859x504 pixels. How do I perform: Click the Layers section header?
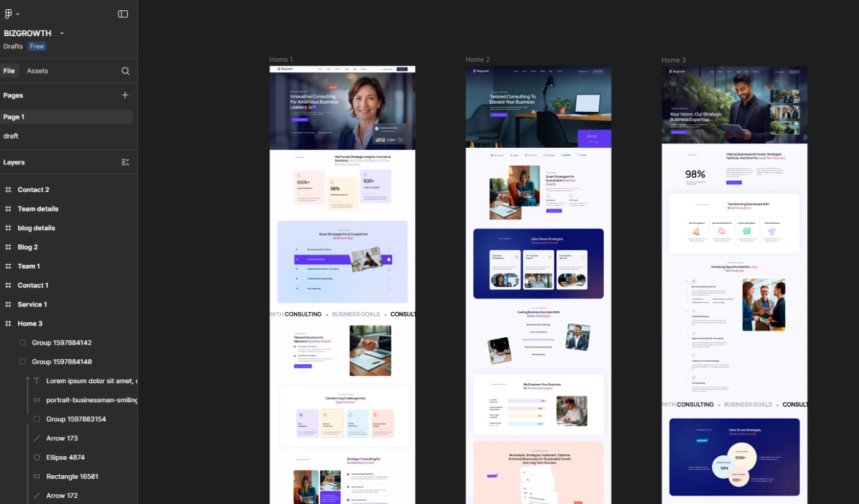pyautogui.click(x=14, y=162)
